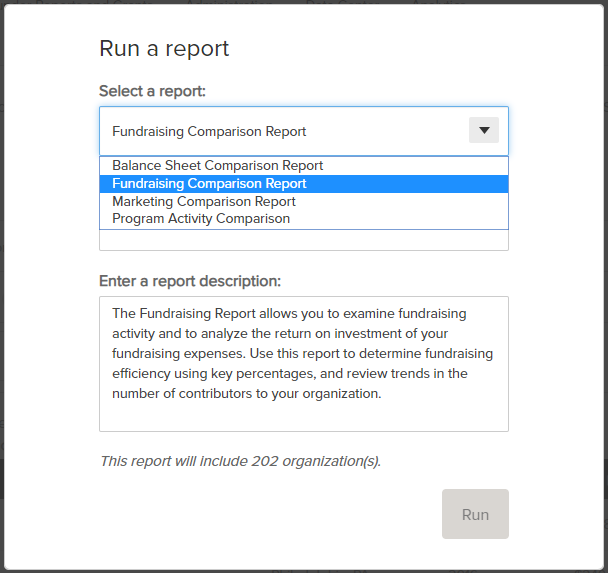Select Program Activity Comparison from the list
Screen dimensions: 608x573
201,219
